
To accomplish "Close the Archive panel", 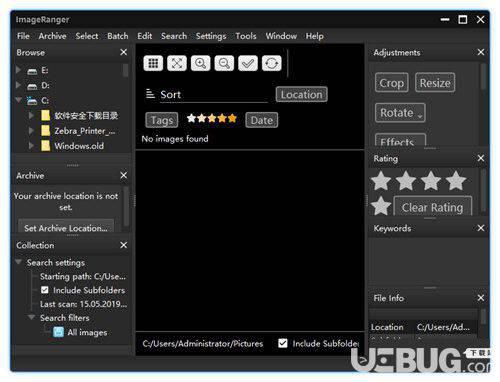I will click(123, 175).
